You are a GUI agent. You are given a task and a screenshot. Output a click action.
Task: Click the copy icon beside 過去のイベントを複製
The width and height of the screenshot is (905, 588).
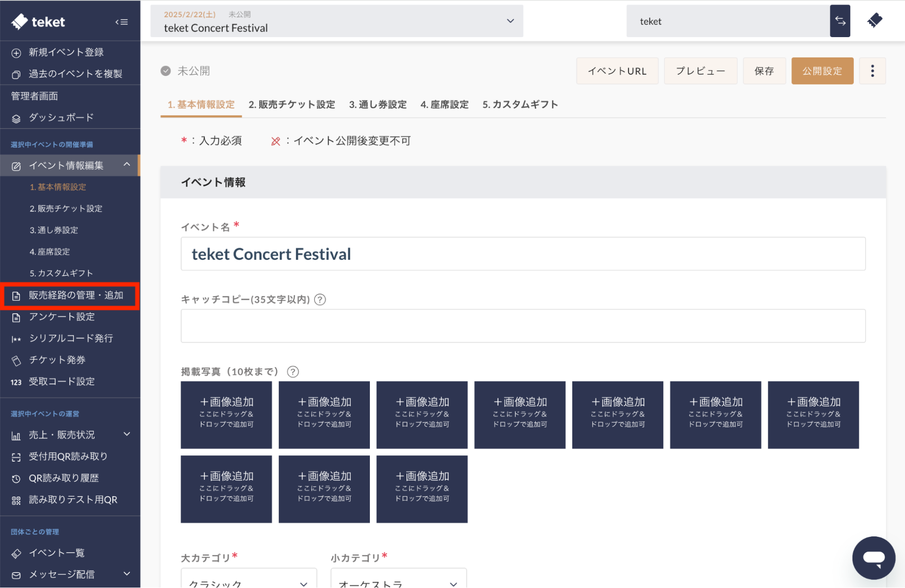(16, 74)
